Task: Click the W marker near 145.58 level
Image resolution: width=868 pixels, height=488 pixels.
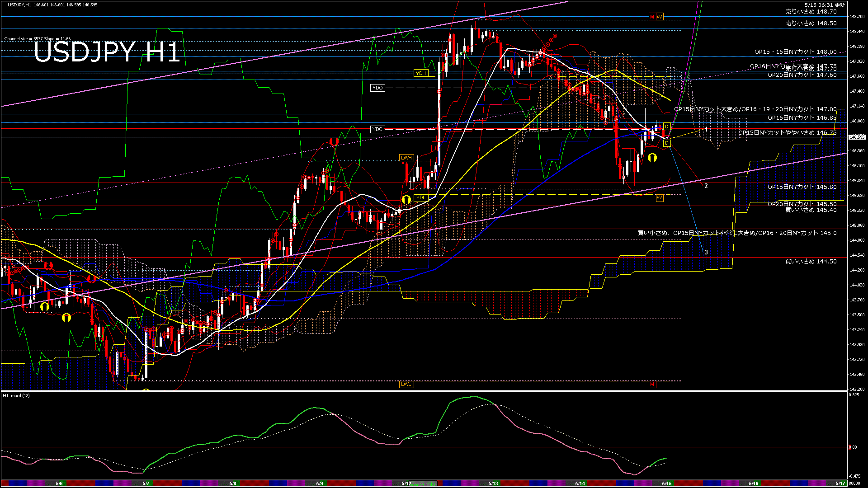Action: (x=660, y=198)
